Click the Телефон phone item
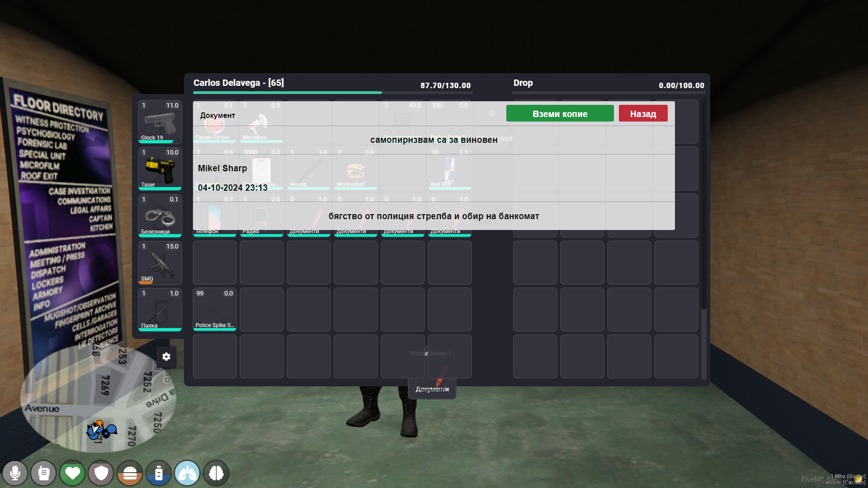Viewport: 868px width, 488px height. point(215,216)
